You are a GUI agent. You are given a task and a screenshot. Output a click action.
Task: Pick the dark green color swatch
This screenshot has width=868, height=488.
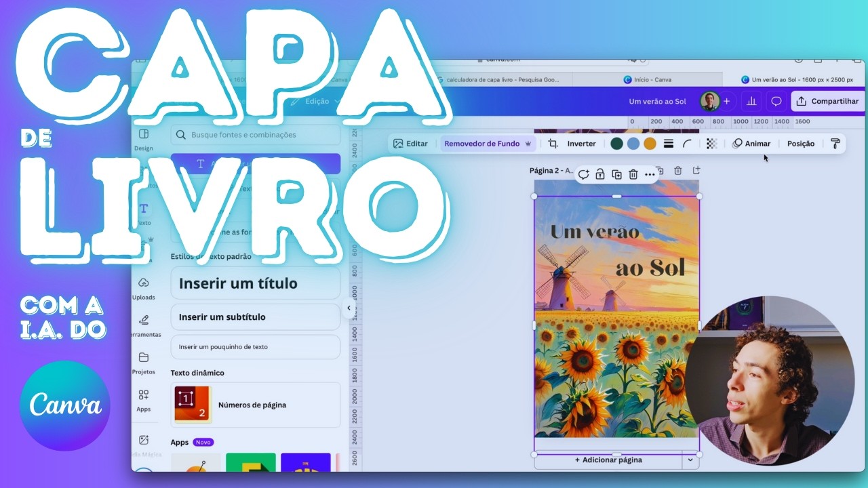tap(616, 144)
